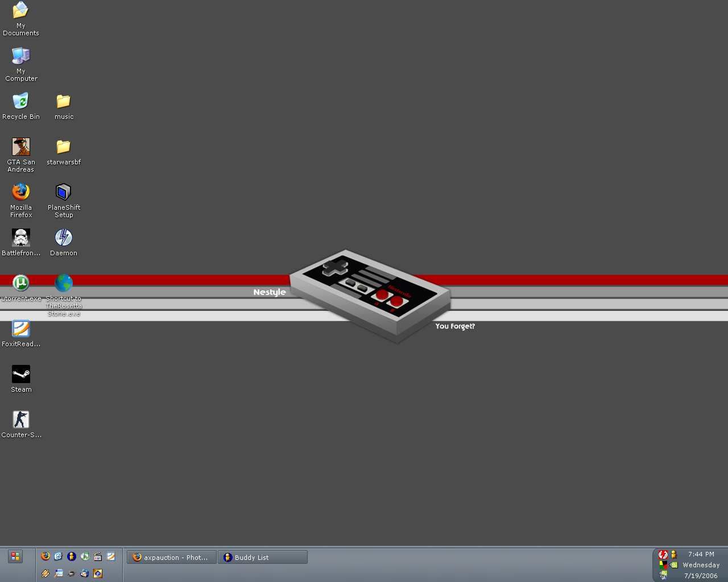Click the yellow AIM figure tray icon

674,554
